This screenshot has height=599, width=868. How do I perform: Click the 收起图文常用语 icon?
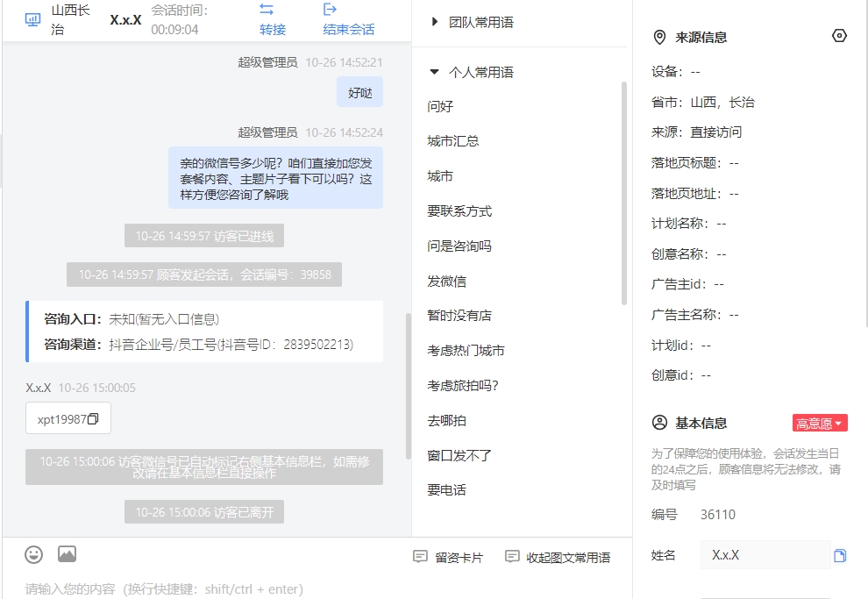point(512,556)
